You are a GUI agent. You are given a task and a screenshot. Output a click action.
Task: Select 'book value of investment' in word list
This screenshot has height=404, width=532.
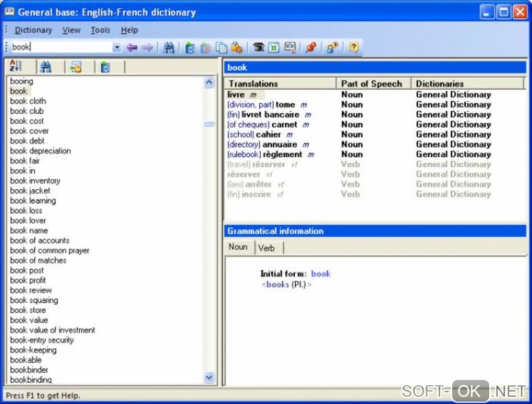click(x=53, y=330)
